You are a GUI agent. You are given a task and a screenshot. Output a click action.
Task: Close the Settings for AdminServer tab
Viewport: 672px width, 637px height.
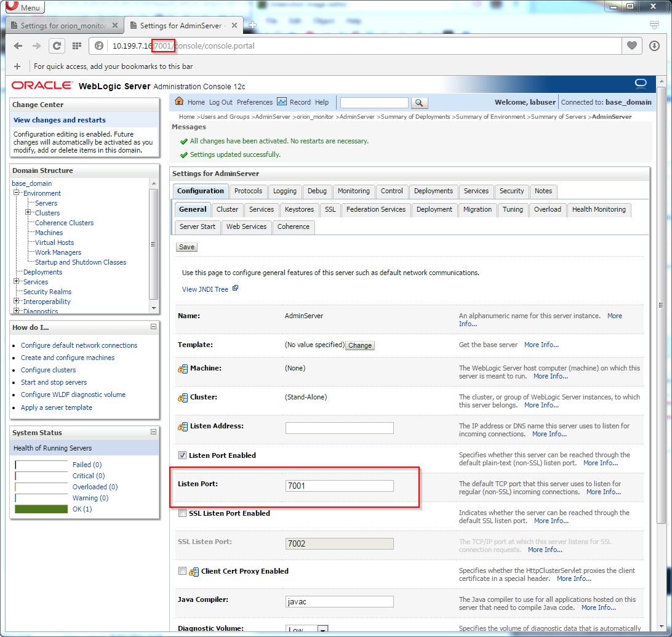point(234,25)
